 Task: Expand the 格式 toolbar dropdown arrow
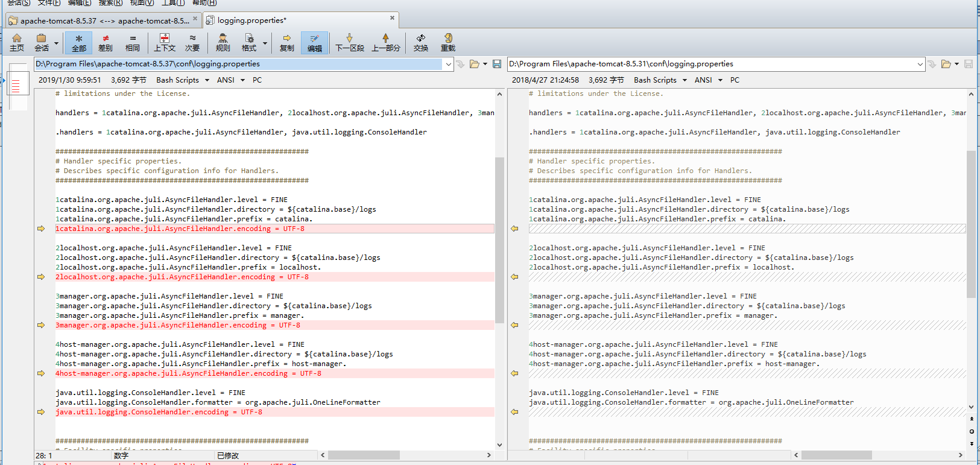pos(265,43)
